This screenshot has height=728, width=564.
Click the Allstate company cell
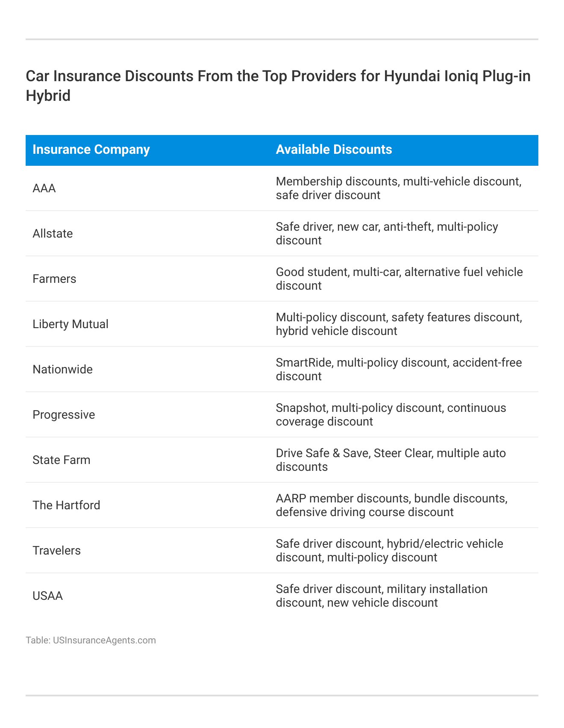tap(53, 234)
